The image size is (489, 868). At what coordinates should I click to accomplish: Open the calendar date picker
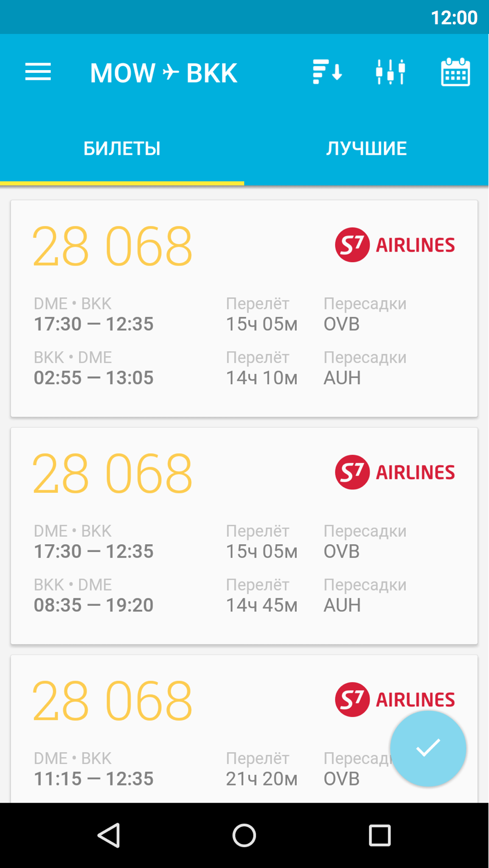(x=455, y=72)
